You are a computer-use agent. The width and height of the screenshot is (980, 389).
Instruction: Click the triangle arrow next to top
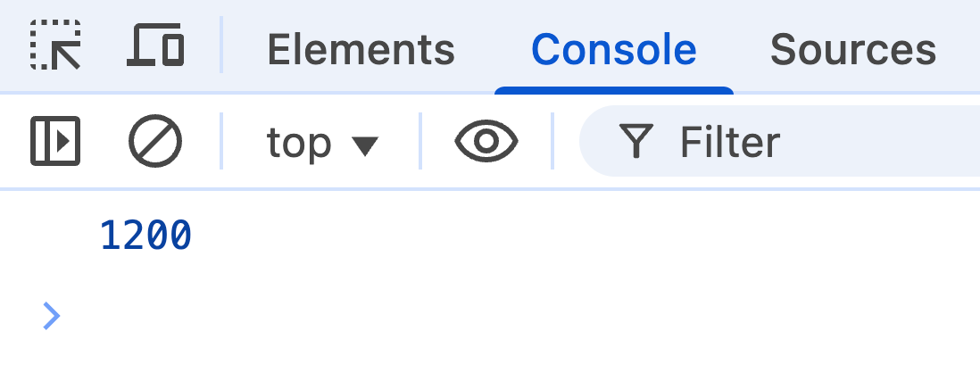coord(365,145)
